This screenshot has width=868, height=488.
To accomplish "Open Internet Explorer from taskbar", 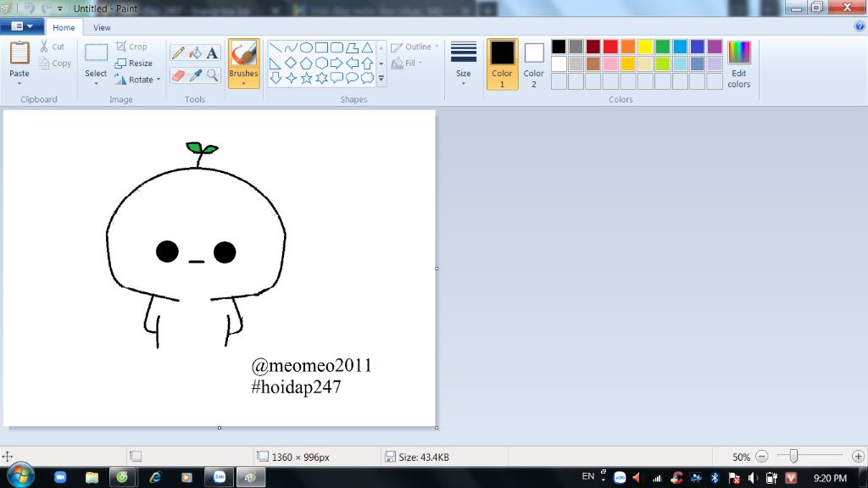I will point(154,477).
